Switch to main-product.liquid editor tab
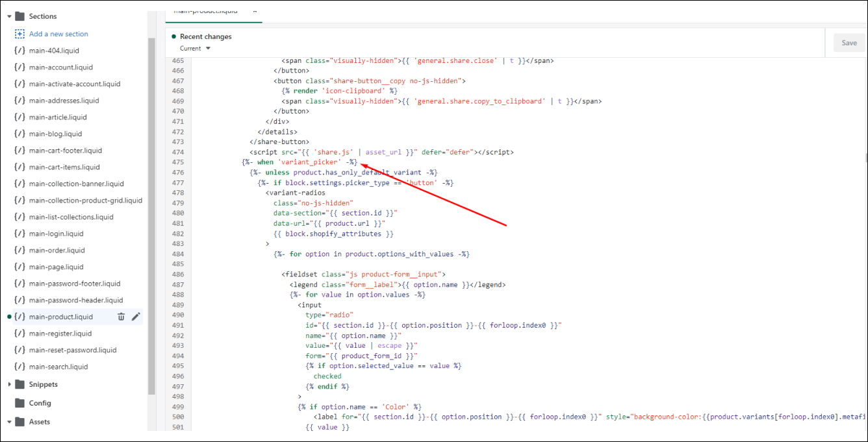Screen dimensions: 868x442 (x=206, y=11)
